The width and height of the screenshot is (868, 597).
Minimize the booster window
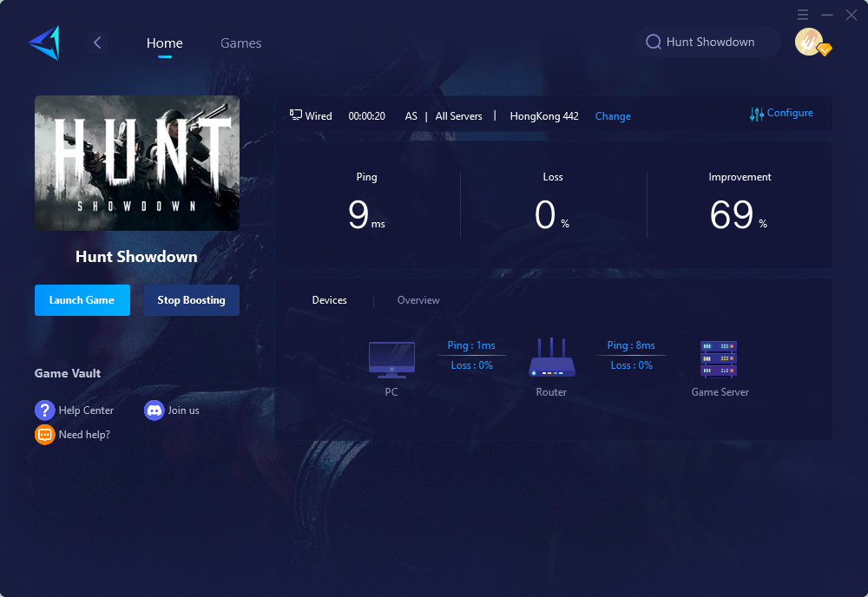point(827,15)
